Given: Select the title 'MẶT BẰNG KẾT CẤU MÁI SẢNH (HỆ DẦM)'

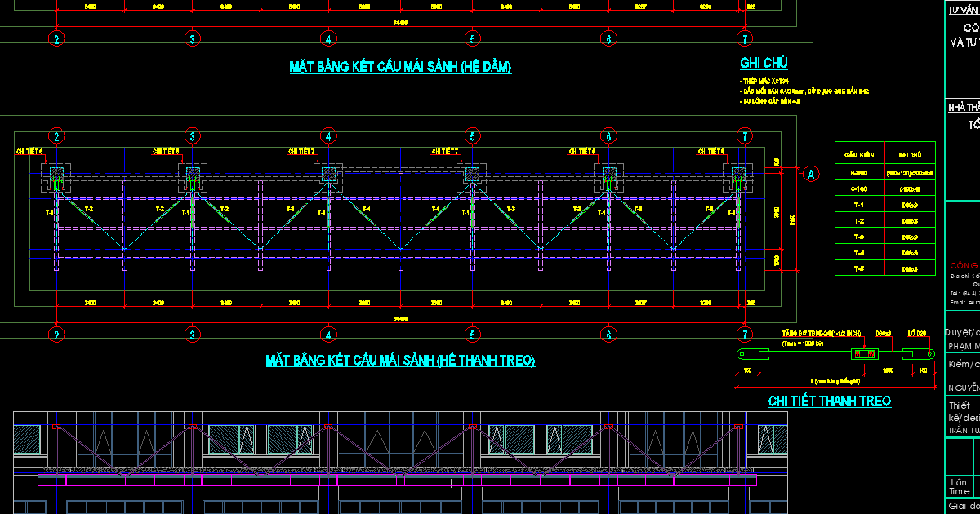Looking at the screenshot, I should (400, 67).
